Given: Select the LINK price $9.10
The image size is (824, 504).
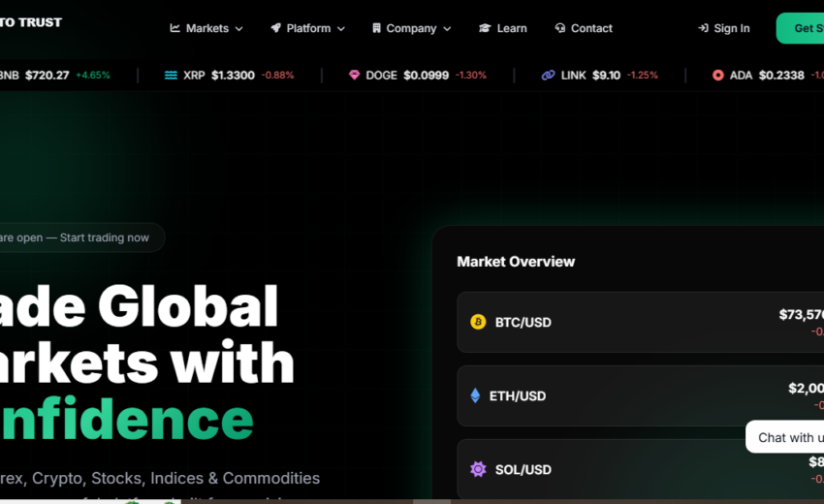Looking at the screenshot, I should 607,76.
